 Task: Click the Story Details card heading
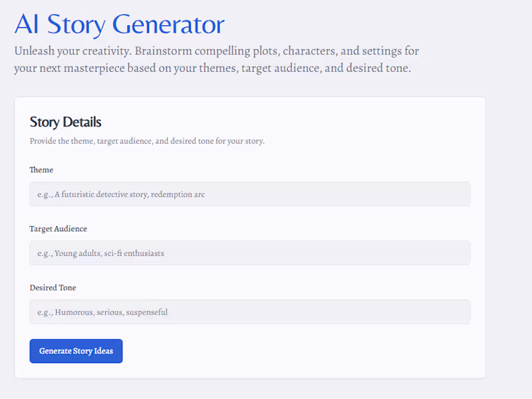(x=66, y=122)
